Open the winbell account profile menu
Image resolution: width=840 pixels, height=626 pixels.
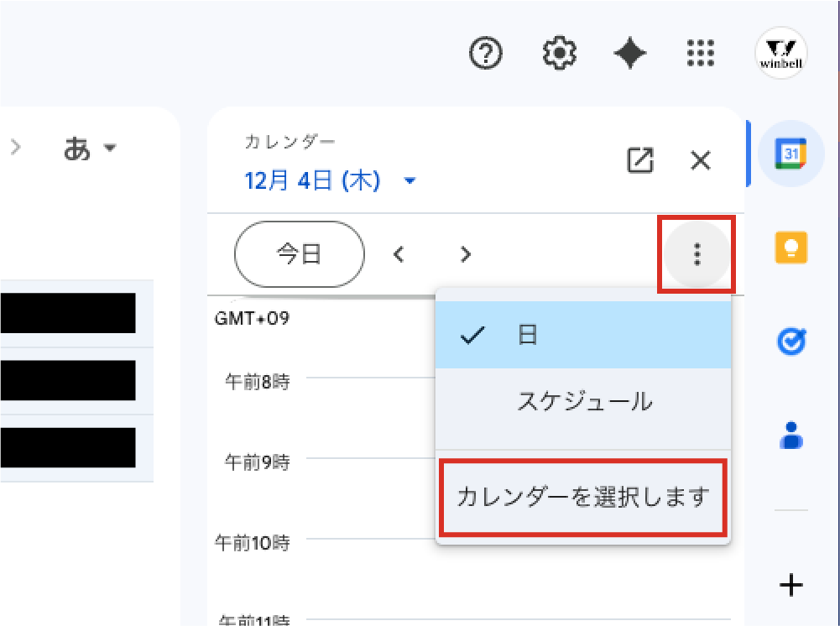coord(780,53)
